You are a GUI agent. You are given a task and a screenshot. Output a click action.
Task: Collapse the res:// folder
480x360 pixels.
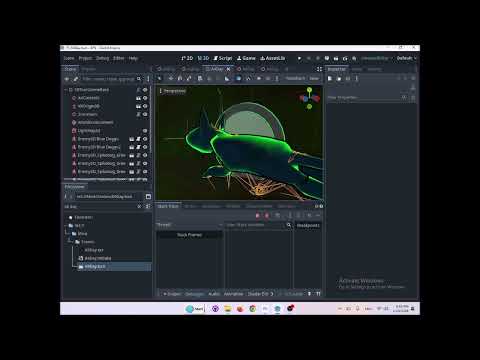66,226
